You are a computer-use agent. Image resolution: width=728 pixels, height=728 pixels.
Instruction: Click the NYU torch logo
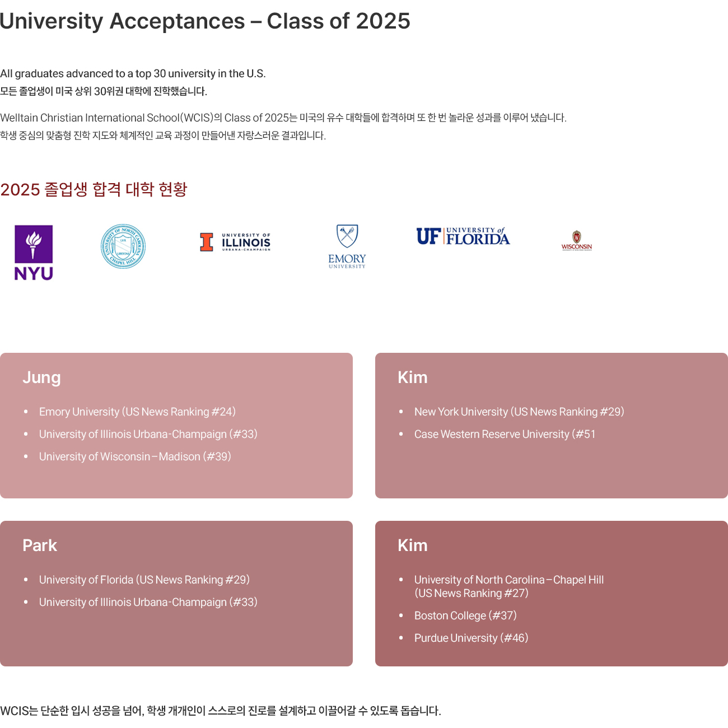[34, 253]
